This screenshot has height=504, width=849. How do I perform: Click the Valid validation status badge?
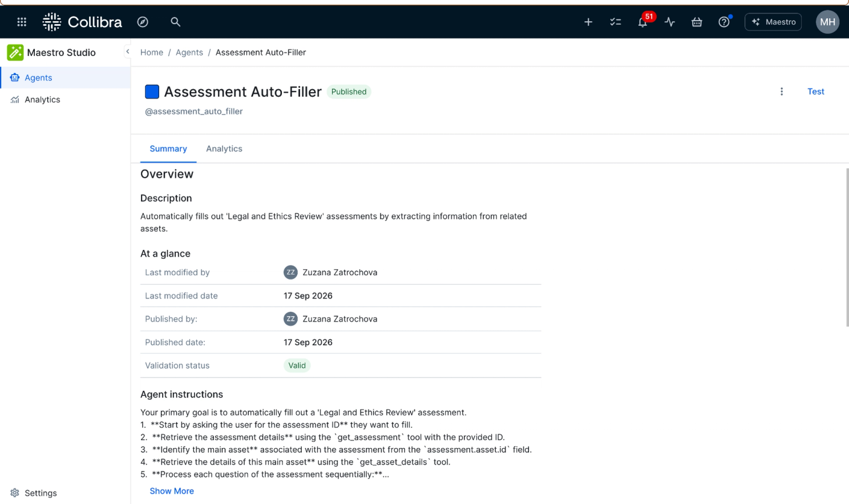[x=297, y=365]
